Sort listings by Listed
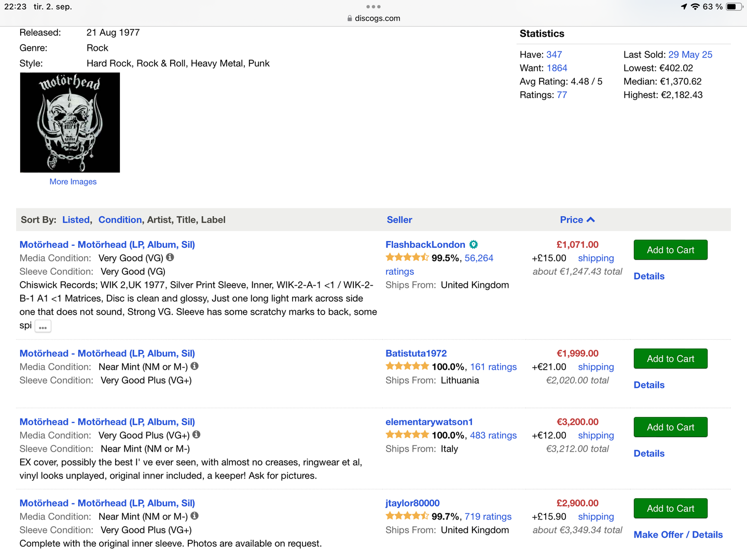 point(76,220)
